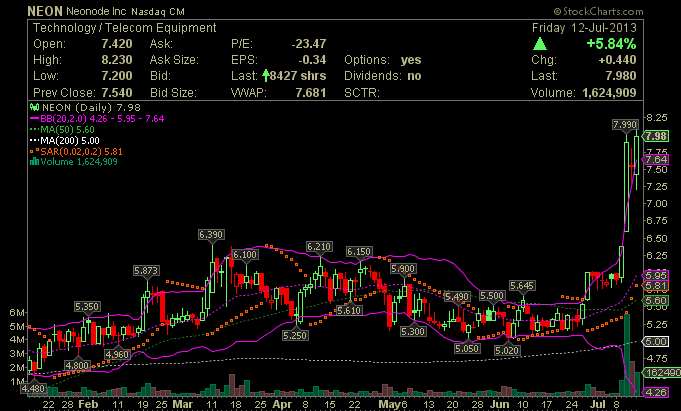Image resolution: width=681 pixels, height=411 pixels.
Task: Click the orange 5.81 SAR axis tag
Action: 655,286
